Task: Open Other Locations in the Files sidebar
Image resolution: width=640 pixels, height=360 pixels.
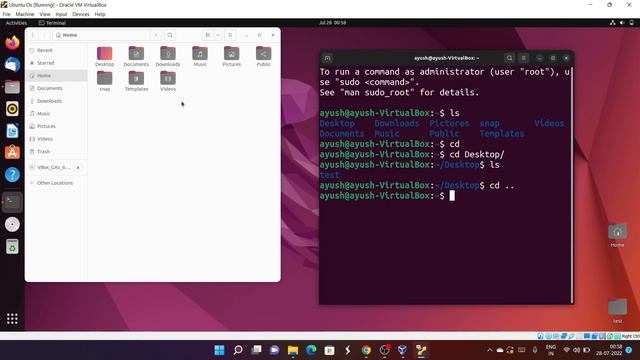Action: coord(56,183)
